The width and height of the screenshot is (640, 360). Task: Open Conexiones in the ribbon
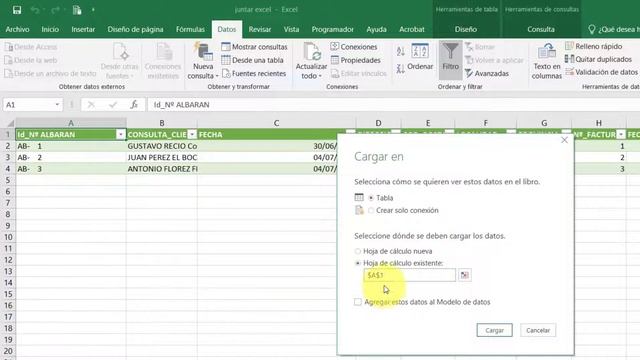[354, 47]
